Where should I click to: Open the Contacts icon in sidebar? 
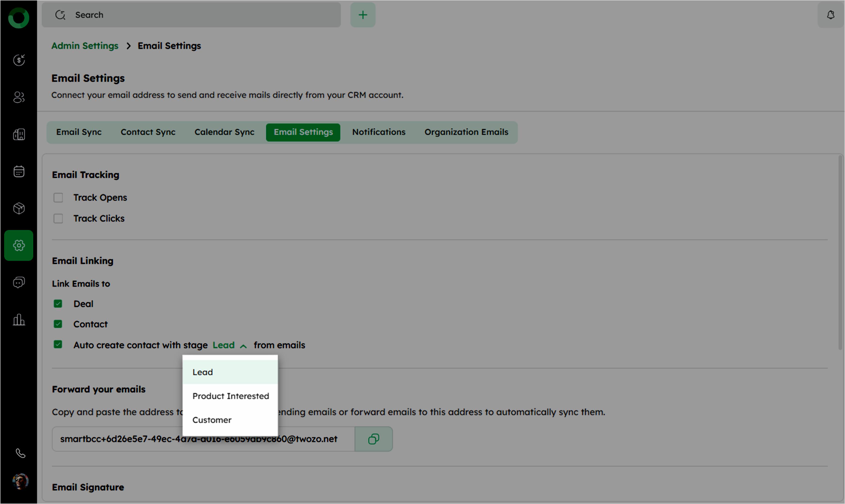click(19, 97)
